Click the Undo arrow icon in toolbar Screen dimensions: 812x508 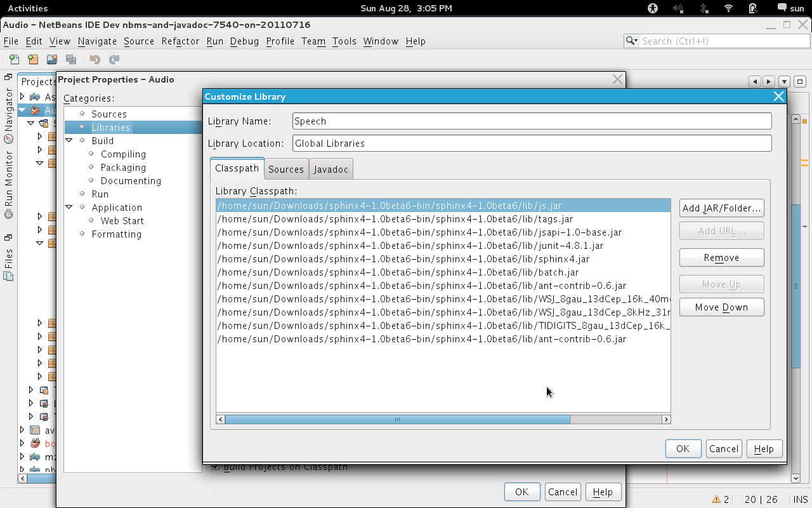click(x=95, y=60)
